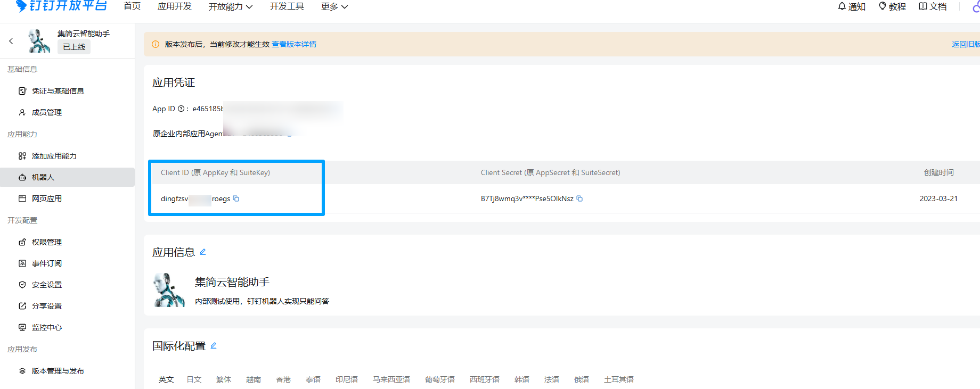This screenshot has height=389, width=980.
Task: Select the 越南 language tab
Action: click(x=254, y=379)
